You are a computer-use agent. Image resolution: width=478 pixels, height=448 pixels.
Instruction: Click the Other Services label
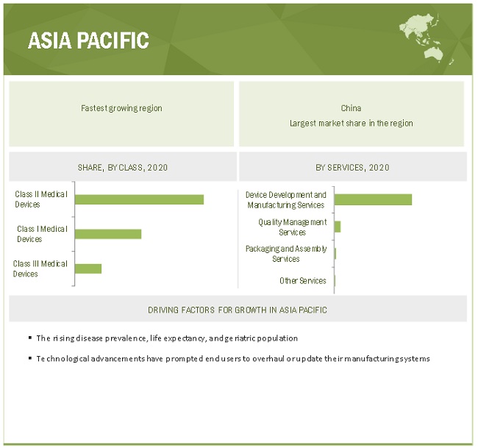302,280
